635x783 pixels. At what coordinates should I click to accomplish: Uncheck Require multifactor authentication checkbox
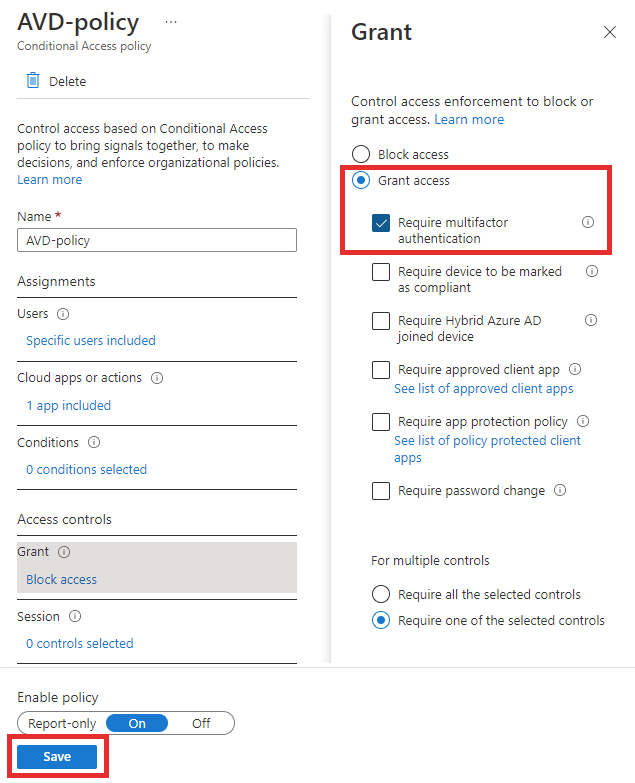(x=381, y=223)
